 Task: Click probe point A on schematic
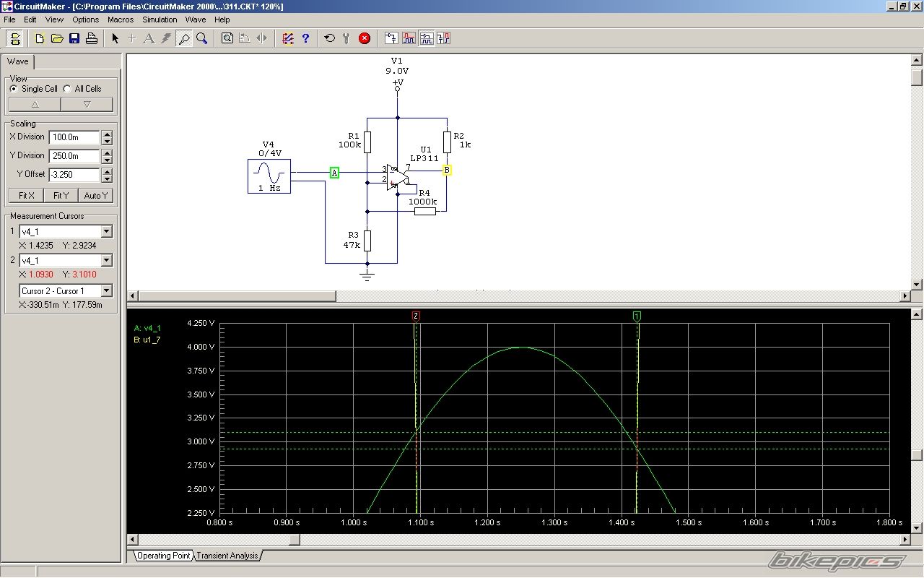click(x=334, y=172)
